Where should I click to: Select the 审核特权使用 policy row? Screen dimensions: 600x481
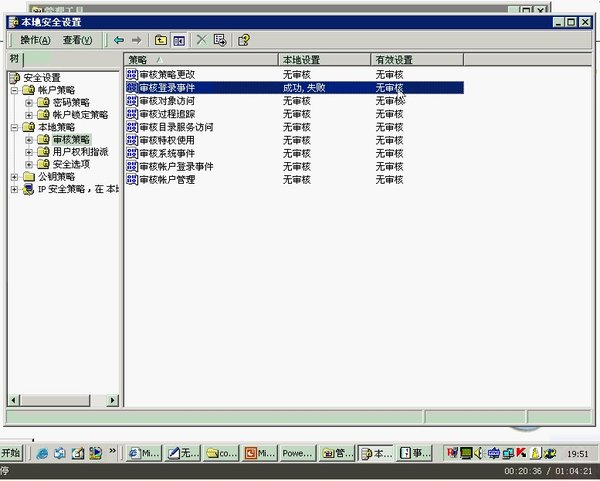(x=295, y=140)
